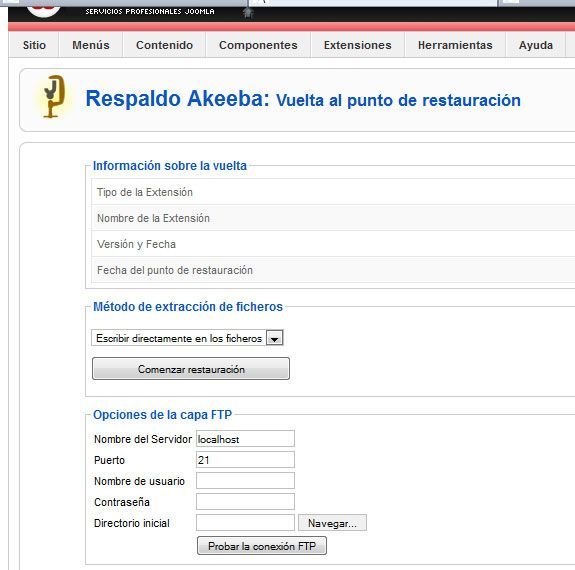This screenshot has width=575, height=570.
Task: Click Probar la conexión FTP button
Action: point(262,546)
